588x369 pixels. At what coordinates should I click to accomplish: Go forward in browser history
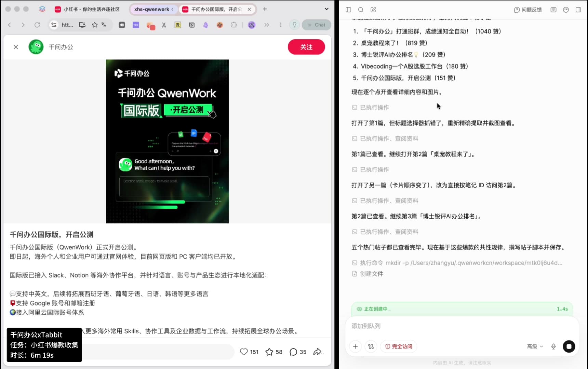(x=23, y=25)
